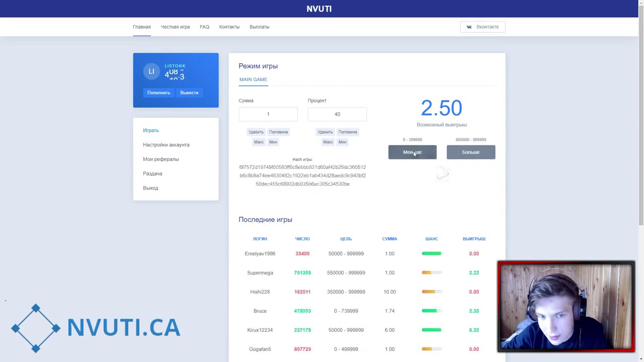Viewport: 644px width, 362px height.
Task: Open Мои рефералы in sidebar
Action: (x=161, y=159)
